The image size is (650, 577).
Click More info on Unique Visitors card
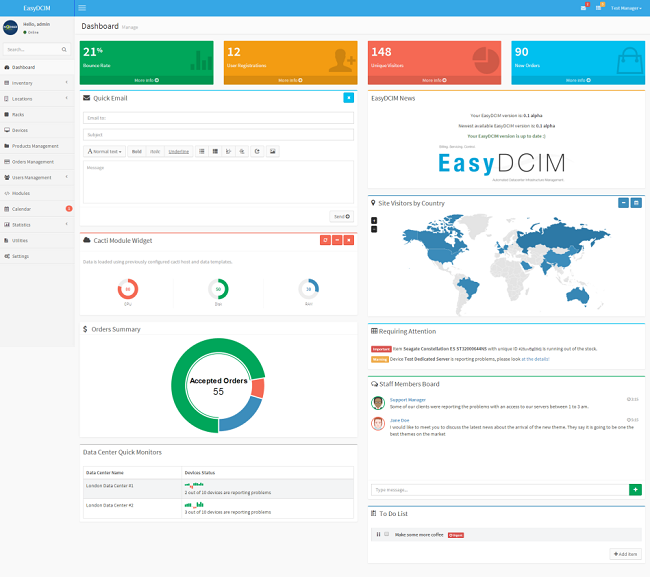[x=434, y=80]
